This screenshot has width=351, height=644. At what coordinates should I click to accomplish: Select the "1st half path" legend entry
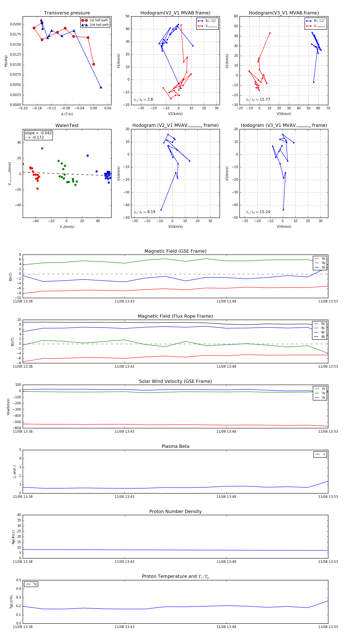click(x=95, y=20)
